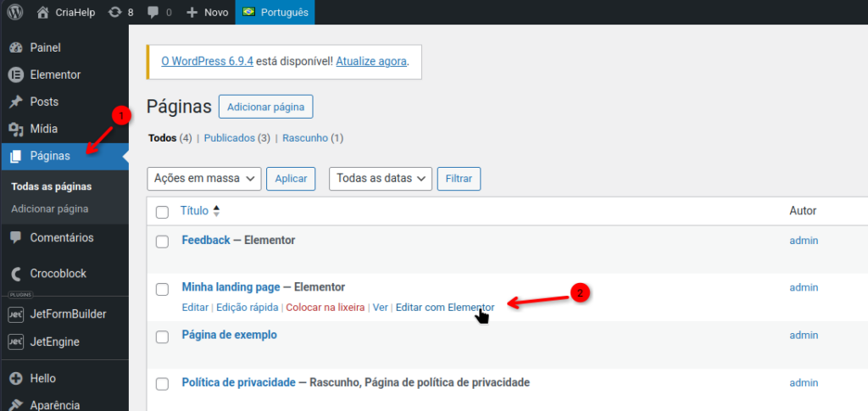Open the Ações em massa dropdown

pos(203,178)
